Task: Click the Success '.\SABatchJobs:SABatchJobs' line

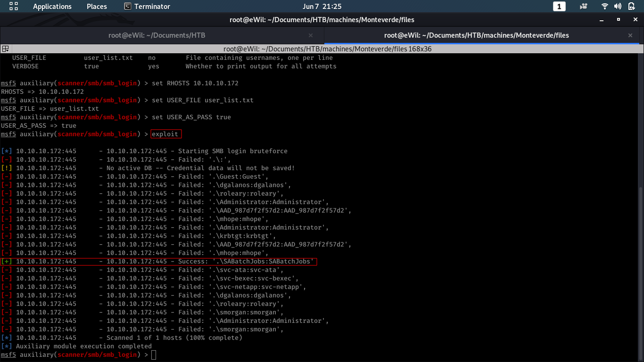Action: pos(157,262)
